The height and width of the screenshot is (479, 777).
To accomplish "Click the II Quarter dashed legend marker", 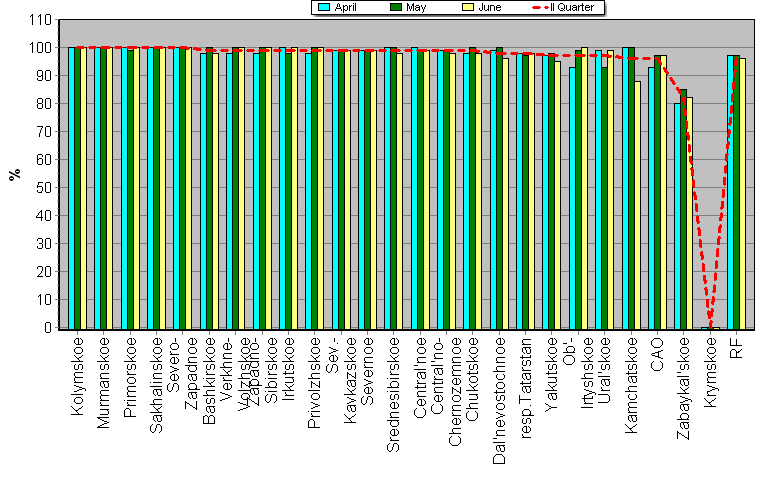I will point(540,7).
